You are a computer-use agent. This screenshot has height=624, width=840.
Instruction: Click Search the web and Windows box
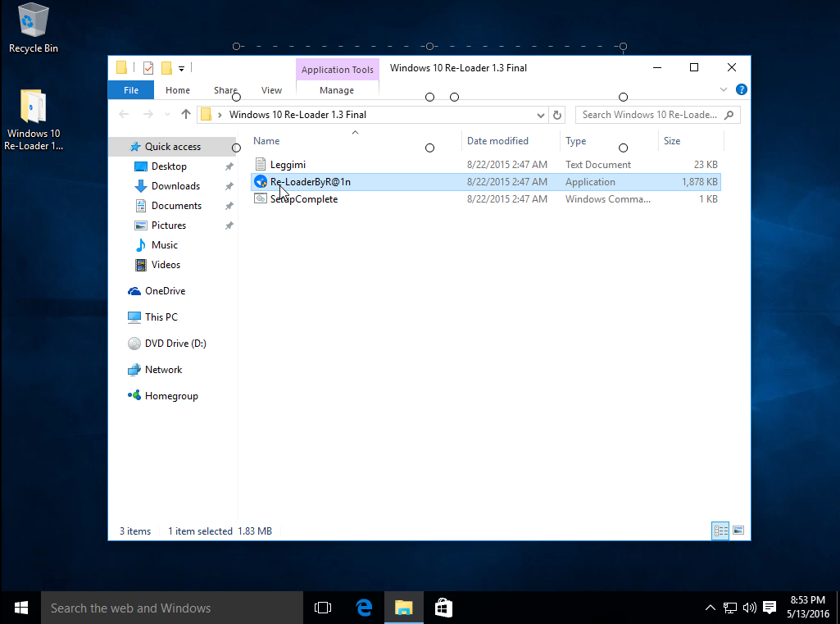point(172,608)
